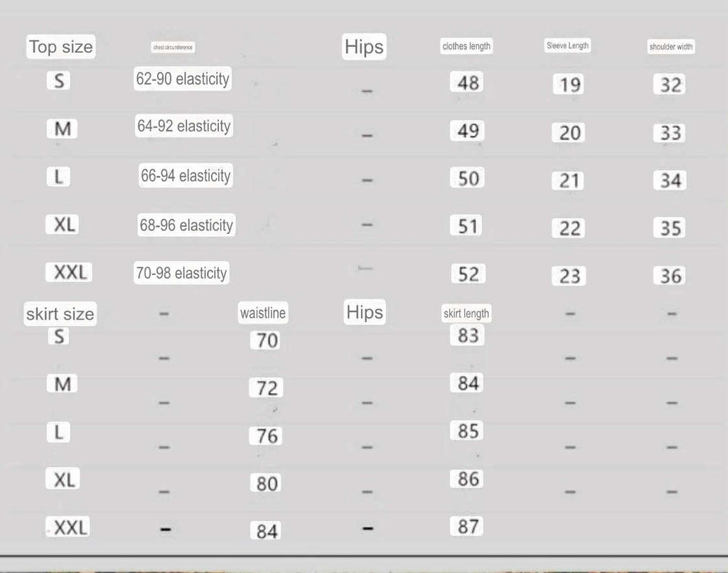Click the top XXL size label

coord(69,272)
